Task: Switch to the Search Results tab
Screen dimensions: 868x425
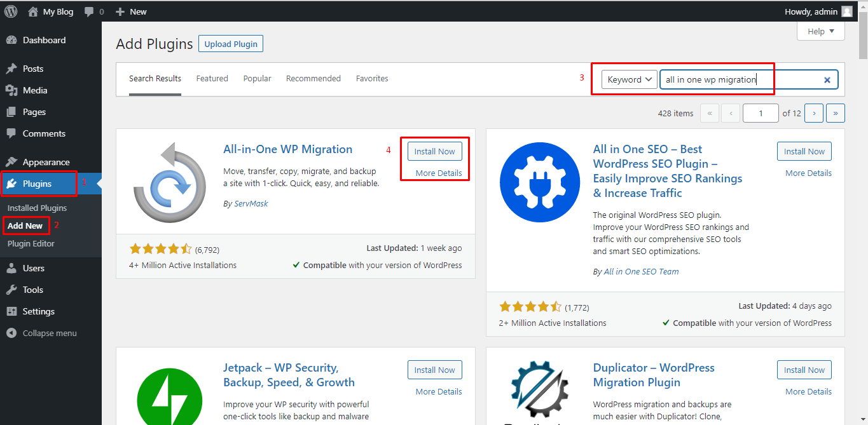Action: click(x=155, y=79)
